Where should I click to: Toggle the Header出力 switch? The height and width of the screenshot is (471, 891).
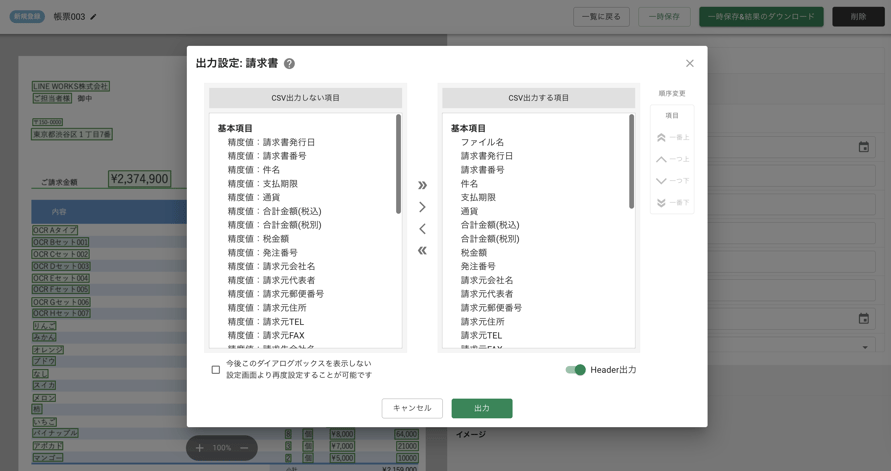click(576, 370)
